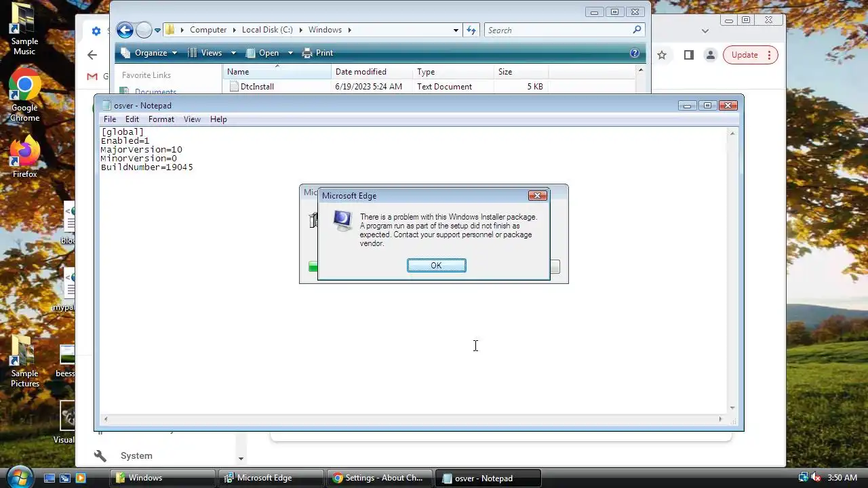Open Notepad Edit menu
Image resolution: width=868 pixels, height=488 pixels.
(132, 119)
